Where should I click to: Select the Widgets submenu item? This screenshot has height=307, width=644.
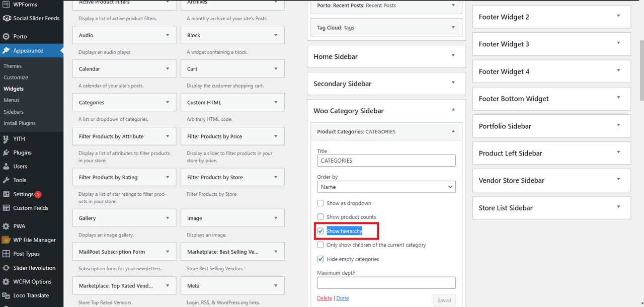[x=14, y=89]
